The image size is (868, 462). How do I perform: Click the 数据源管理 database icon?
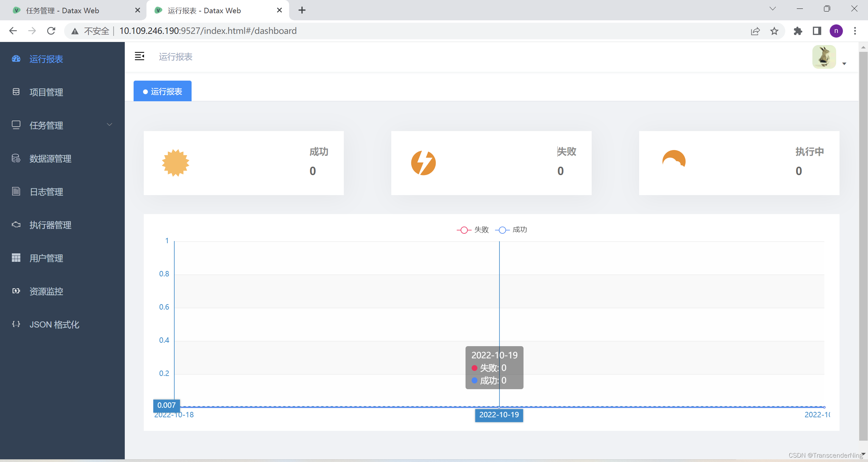point(16,158)
